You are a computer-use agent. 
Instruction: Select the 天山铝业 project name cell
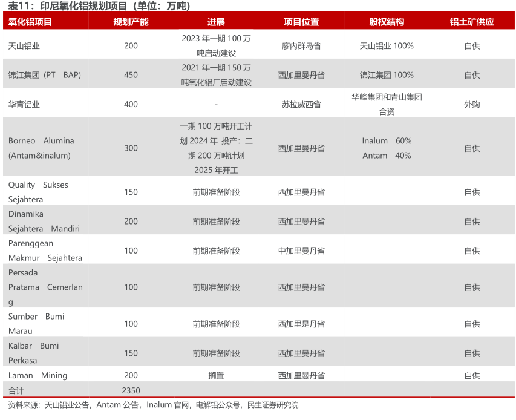click(24, 45)
